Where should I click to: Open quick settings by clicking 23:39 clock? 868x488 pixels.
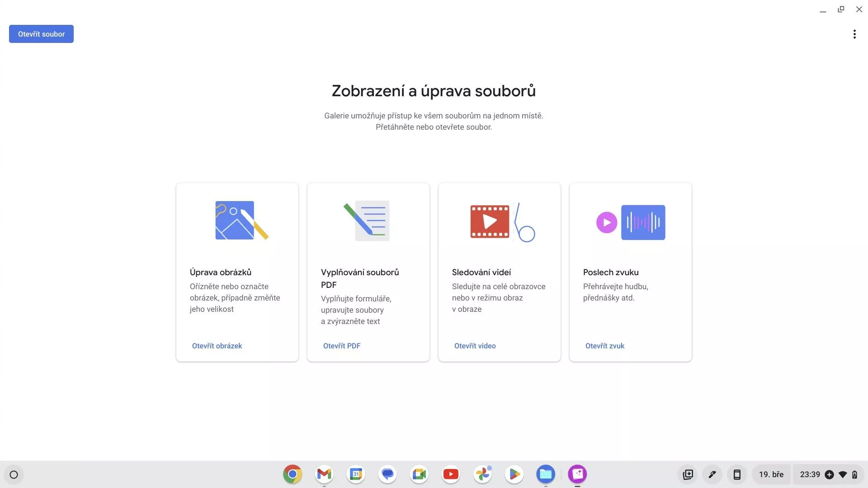[x=810, y=474]
